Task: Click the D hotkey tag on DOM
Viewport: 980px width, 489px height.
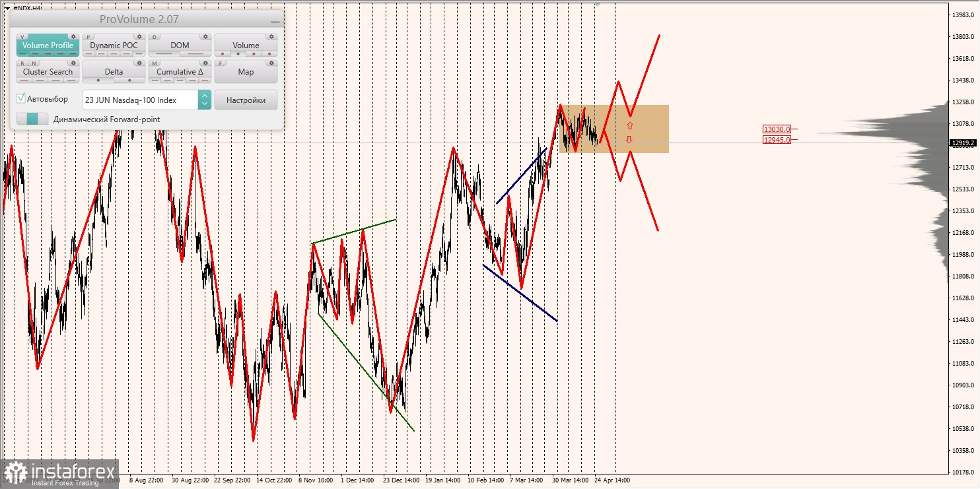Action: point(155,37)
